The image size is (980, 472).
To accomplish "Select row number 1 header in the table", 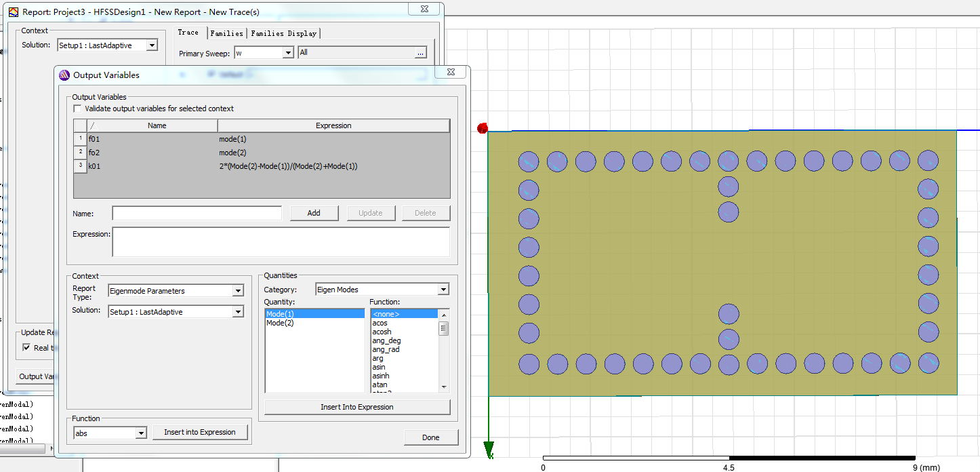I will point(80,139).
